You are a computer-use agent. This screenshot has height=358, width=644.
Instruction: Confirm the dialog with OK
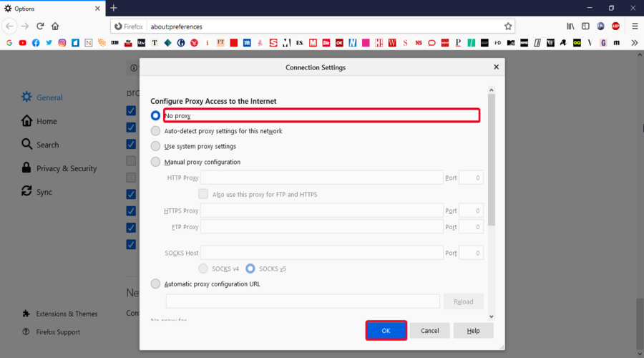click(386, 331)
